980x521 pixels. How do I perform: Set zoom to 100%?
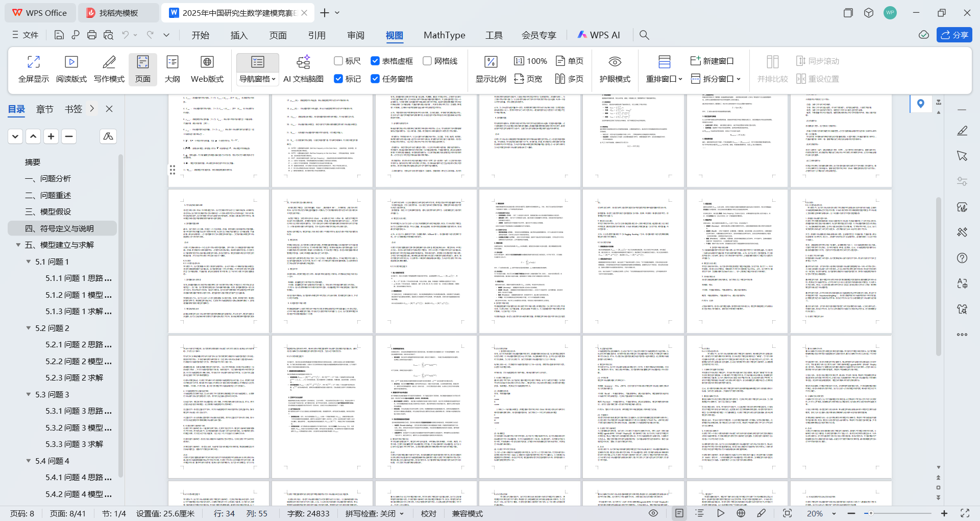[x=530, y=61]
